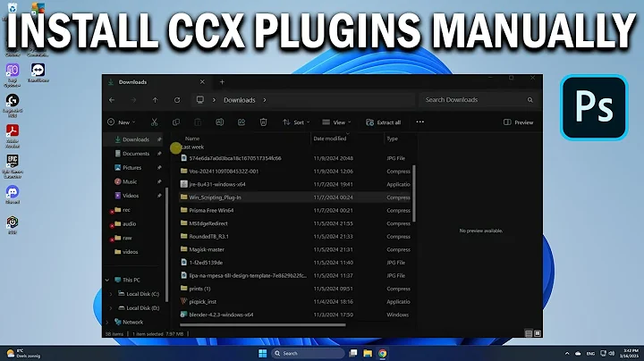Collapse the Last week group
This screenshot has height=361, width=644.
(176, 147)
